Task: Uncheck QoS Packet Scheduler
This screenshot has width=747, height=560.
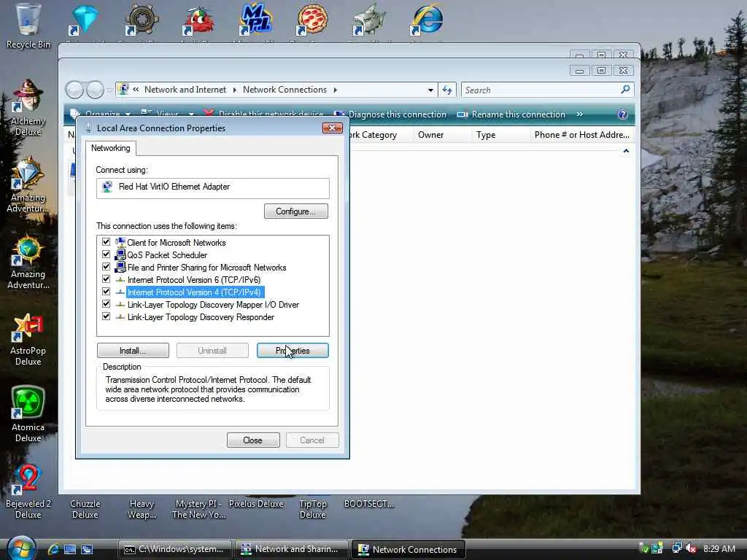Action: (106, 254)
